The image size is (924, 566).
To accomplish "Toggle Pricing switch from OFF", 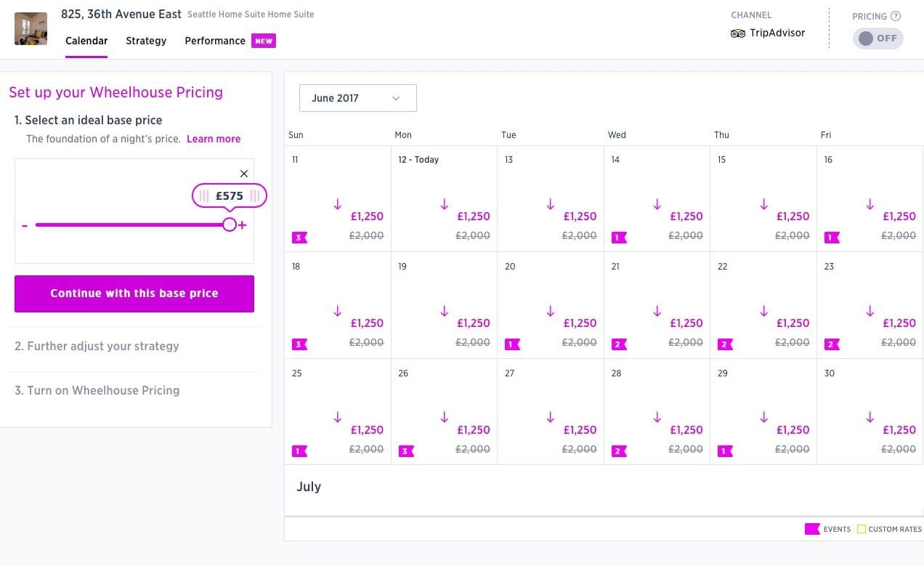I will coord(878,39).
